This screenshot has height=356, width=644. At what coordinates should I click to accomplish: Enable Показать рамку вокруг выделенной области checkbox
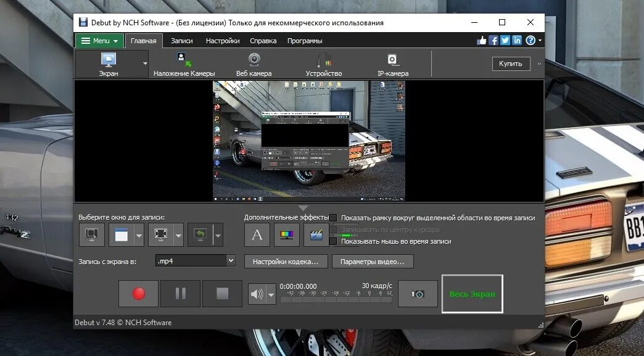point(333,218)
